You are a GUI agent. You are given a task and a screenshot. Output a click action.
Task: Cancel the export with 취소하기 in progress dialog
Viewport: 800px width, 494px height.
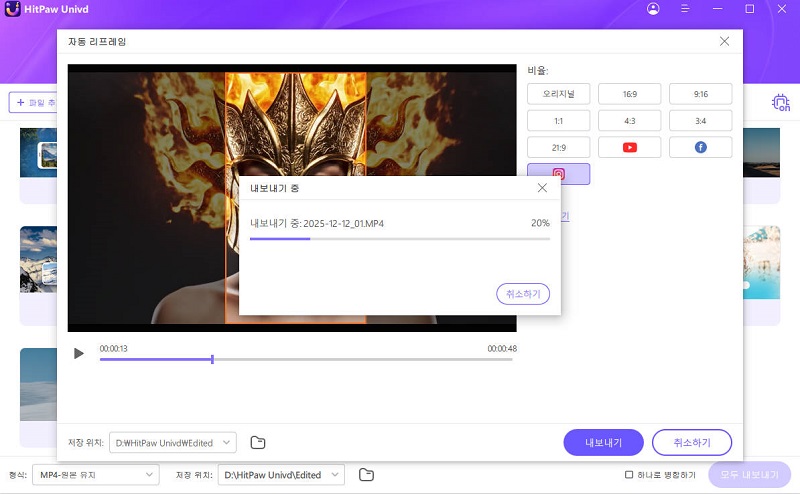(523, 294)
